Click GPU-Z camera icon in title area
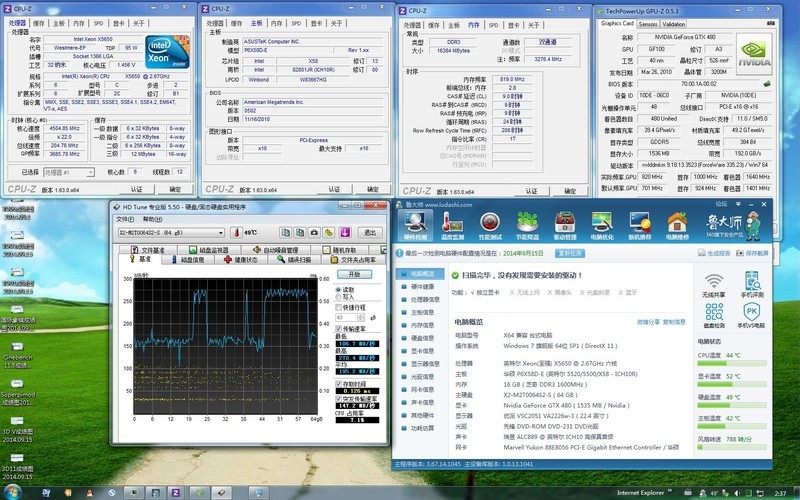This screenshot has width=800, height=500. pyautogui.click(x=771, y=23)
